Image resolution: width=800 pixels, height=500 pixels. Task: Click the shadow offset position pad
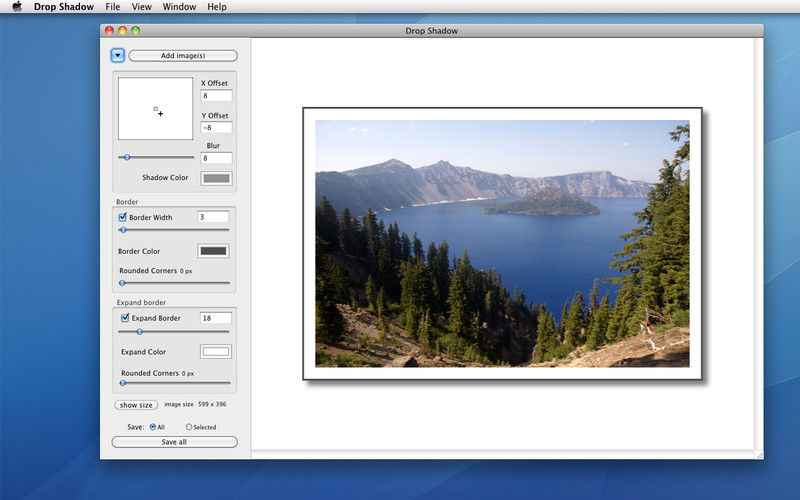[155, 109]
